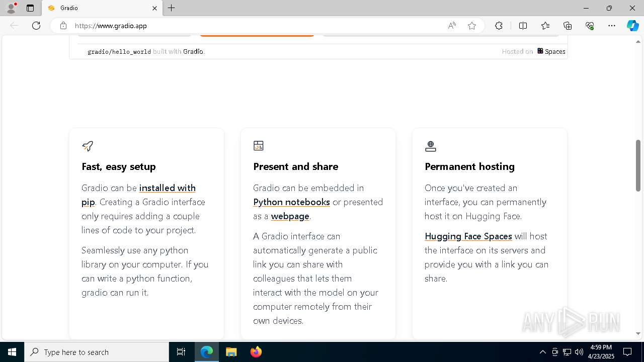
Task: Open the network tray icon
Action: (567, 352)
